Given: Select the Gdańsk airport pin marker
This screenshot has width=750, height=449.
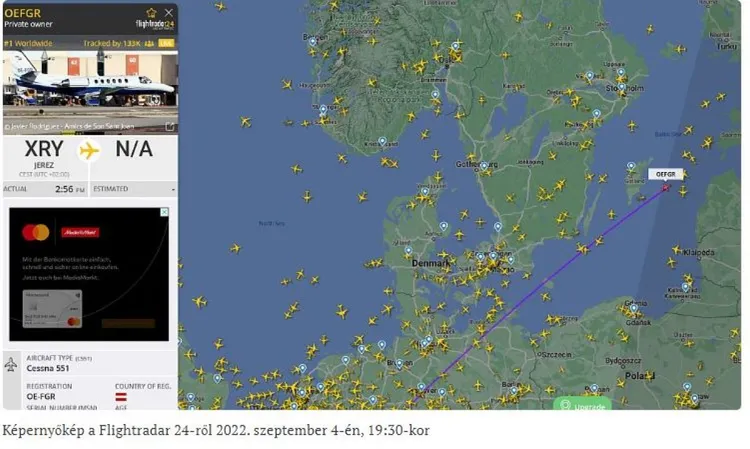Looking at the screenshot, I should (633, 306).
